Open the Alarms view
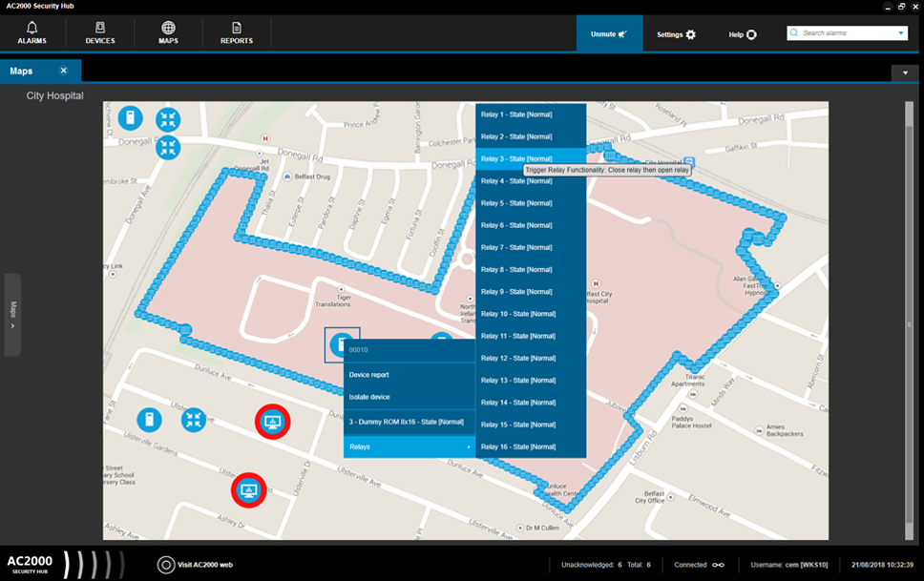The height and width of the screenshot is (581, 924). point(31,33)
